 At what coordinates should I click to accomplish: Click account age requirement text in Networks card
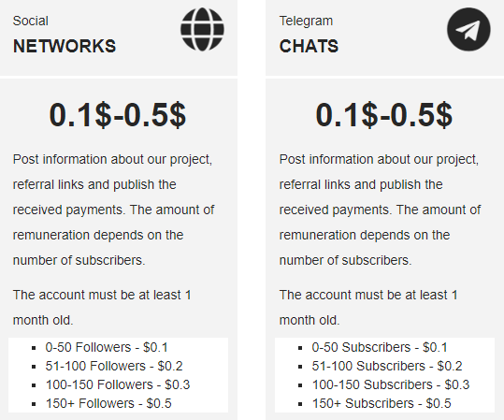pyautogui.click(x=102, y=308)
